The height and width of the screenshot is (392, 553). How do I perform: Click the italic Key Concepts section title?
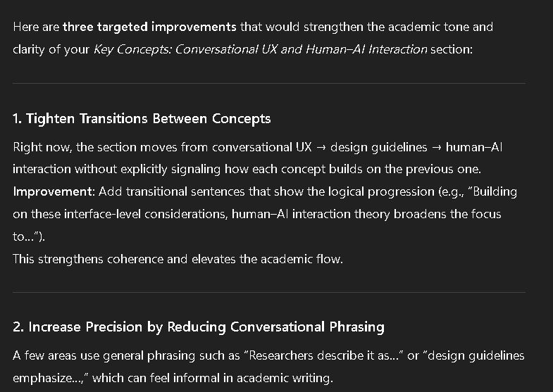tap(260, 50)
